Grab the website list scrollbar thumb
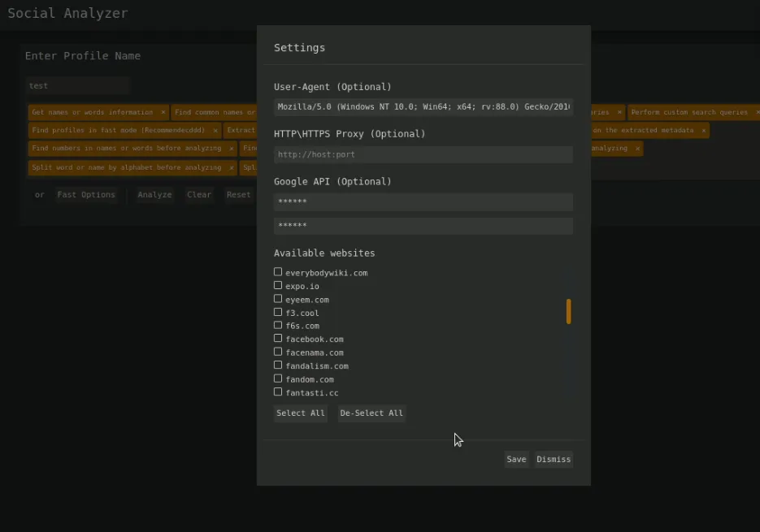The height and width of the screenshot is (532, 760). 568,311
